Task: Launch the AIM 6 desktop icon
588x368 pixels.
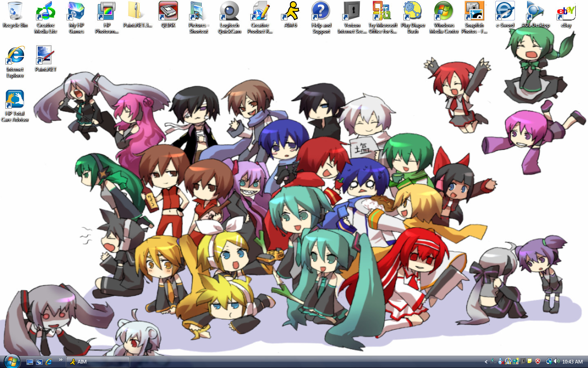Action: [290, 15]
